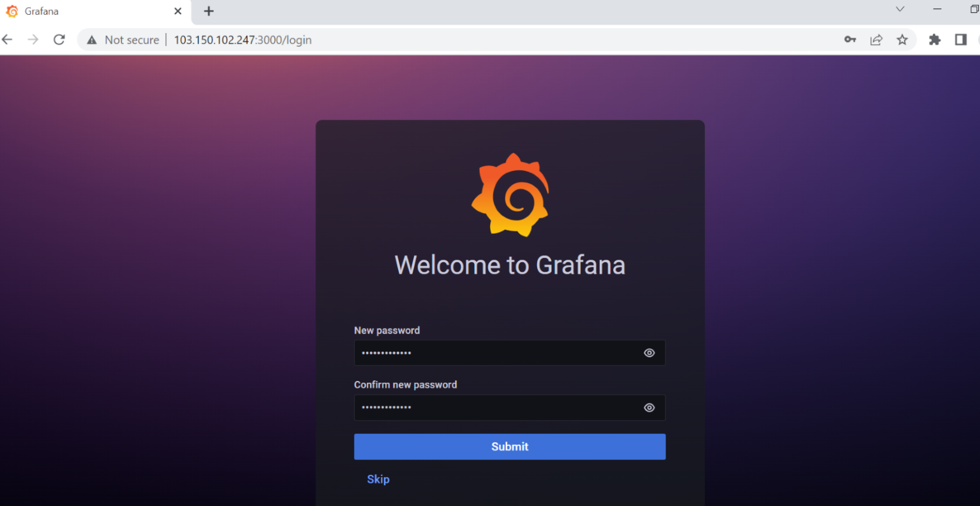Click the share page icon in address bar
The image size is (980, 506).
tap(876, 40)
